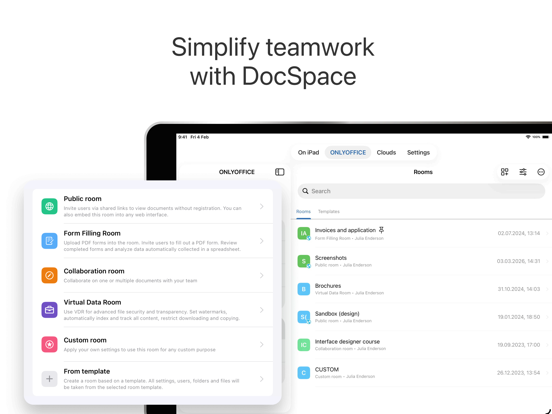The height and width of the screenshot is (414, 552).
Task: Click the B avatar for Brochures
Action: (303, 289)
